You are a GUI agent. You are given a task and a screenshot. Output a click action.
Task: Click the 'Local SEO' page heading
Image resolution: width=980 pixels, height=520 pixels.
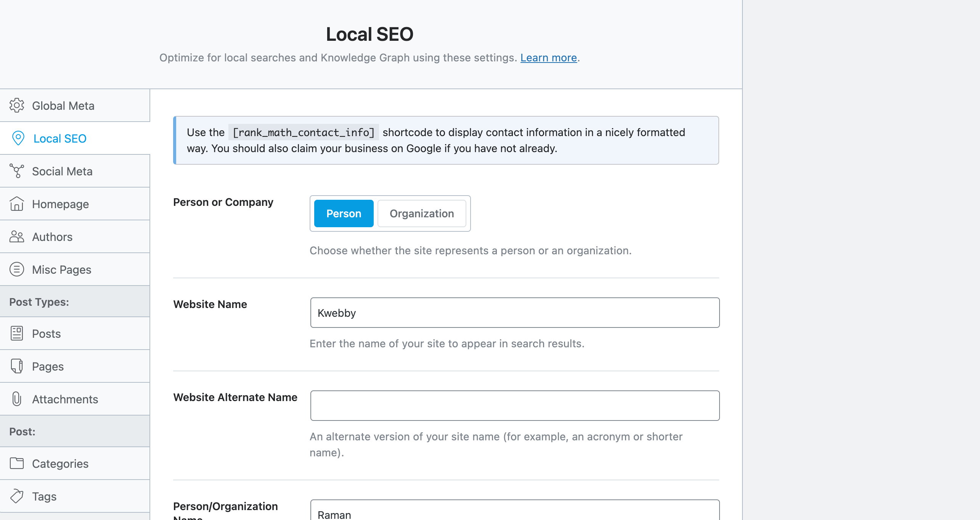[370, 34]
